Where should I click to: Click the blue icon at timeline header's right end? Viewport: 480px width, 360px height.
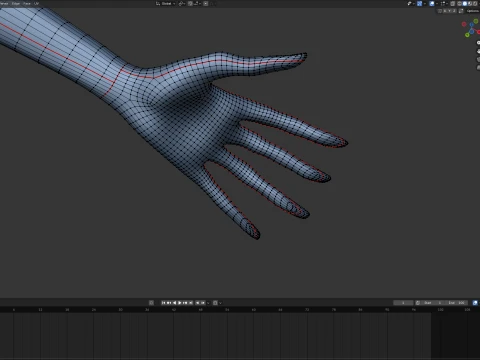pyautogui.click(x=475, y=303)
